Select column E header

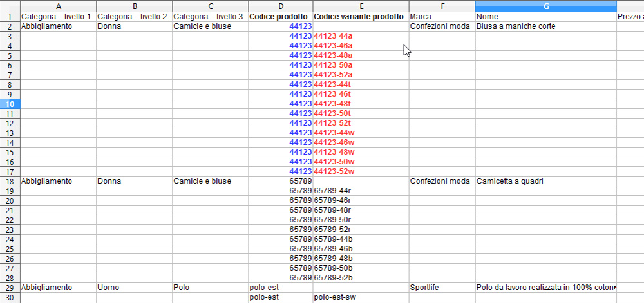click(361, 6)
